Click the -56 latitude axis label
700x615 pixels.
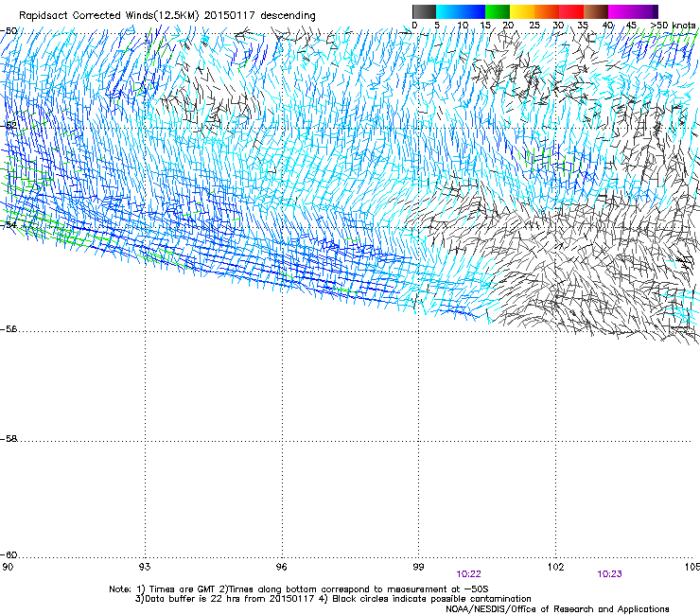(9, 329)
